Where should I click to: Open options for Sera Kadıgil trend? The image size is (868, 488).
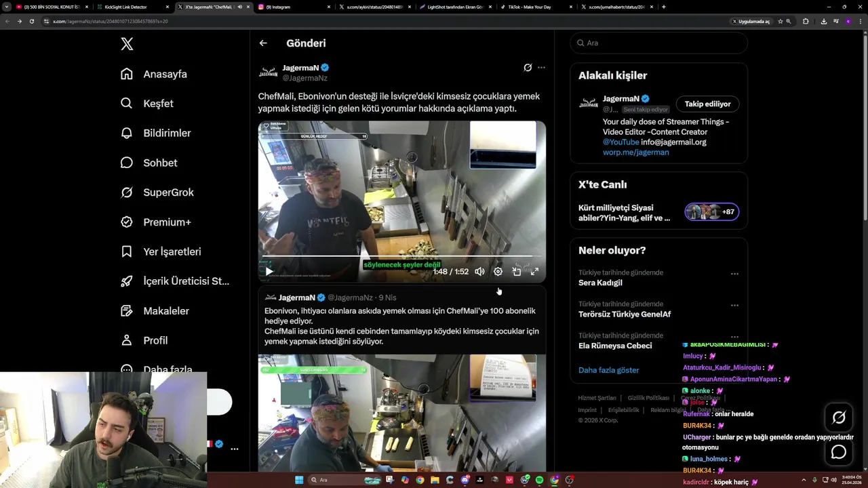734,274
